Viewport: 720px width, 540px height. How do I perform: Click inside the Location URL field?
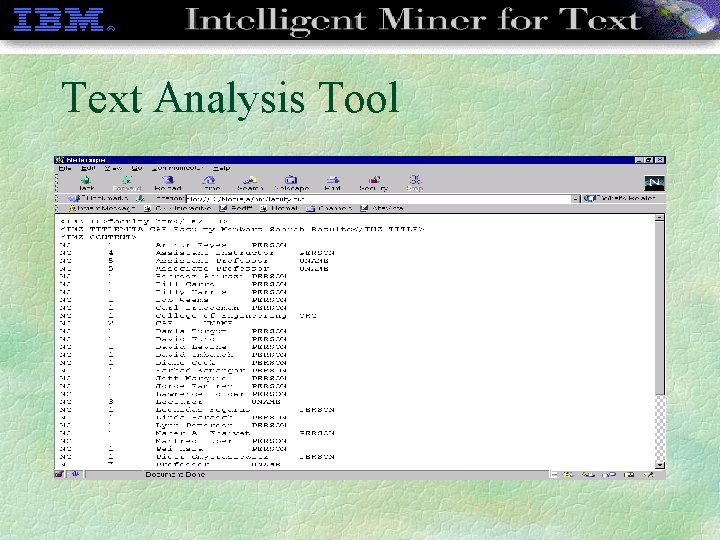[378, 199]
